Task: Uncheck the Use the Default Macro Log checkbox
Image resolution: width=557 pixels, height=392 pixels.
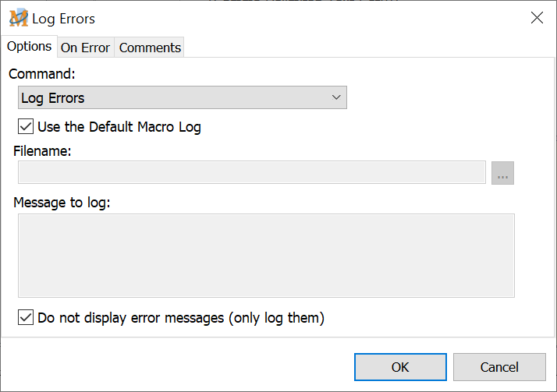Action: 26,126
